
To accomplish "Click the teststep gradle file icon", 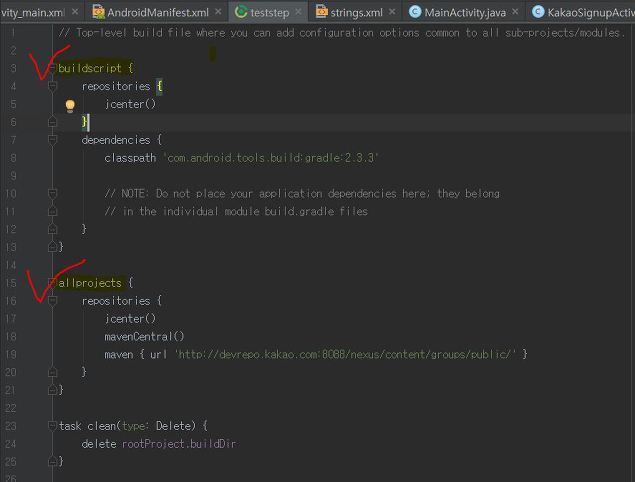I will 241,12.
